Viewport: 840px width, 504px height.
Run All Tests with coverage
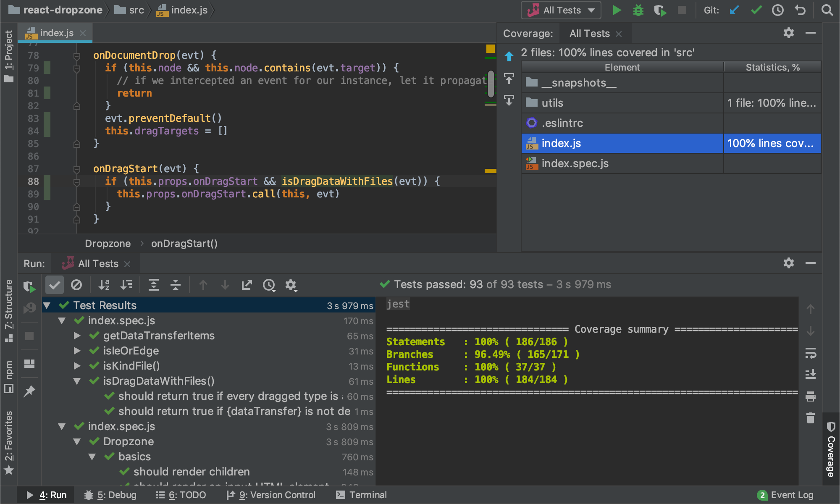[661, 10]
